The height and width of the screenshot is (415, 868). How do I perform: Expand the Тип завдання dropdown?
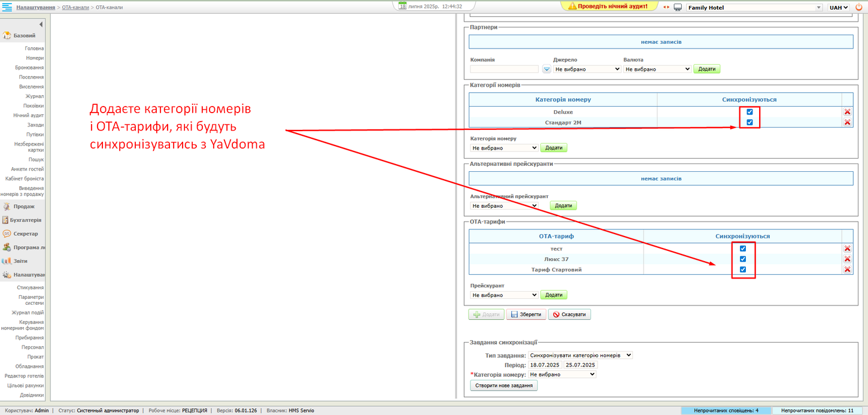(x=580, y=355)
